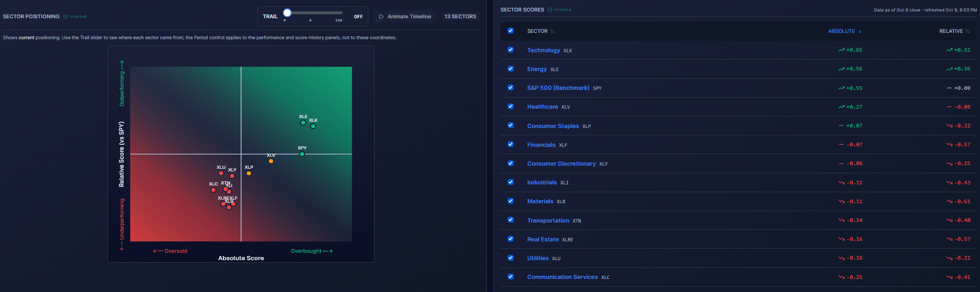
Task: Click the trusted badge beside Sector Positioning
Action: pos(75,17)
